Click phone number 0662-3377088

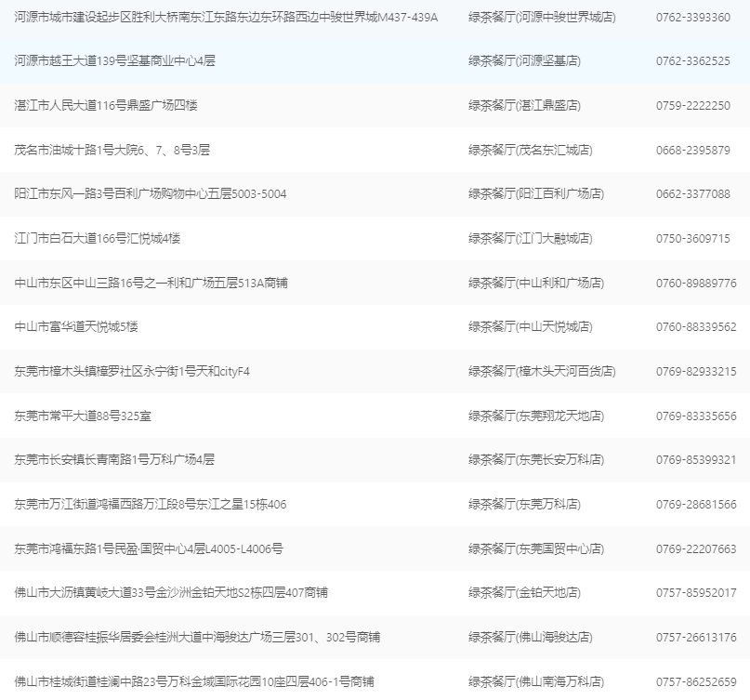point(693,193)
